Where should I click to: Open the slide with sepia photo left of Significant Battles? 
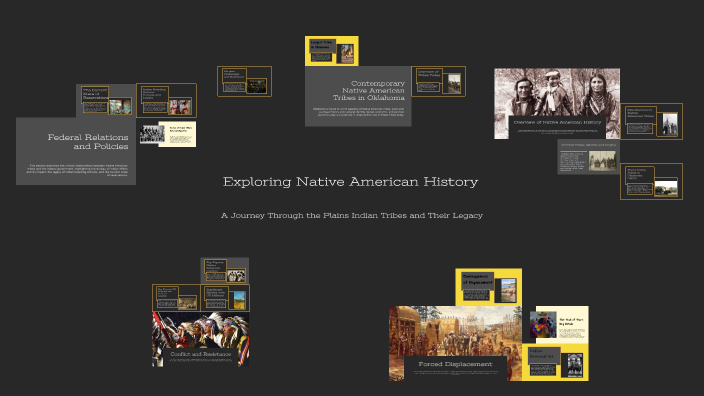pyautogui.click(x=176, y=298)
